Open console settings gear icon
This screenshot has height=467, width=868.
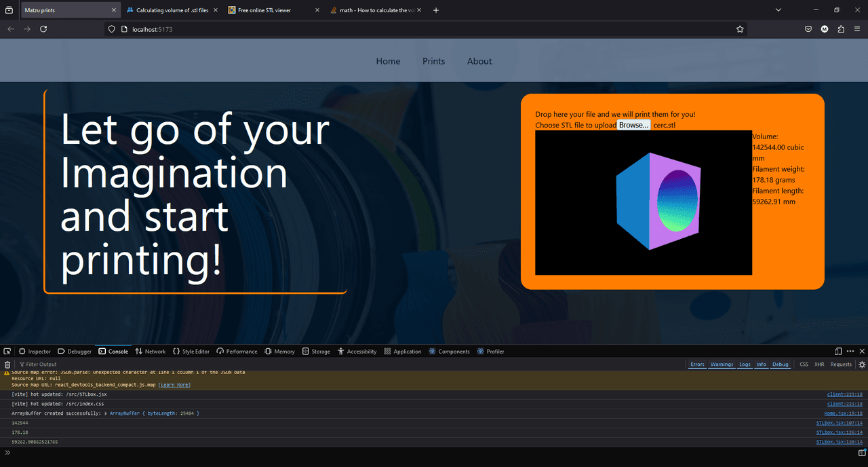(x=862, y=365)
